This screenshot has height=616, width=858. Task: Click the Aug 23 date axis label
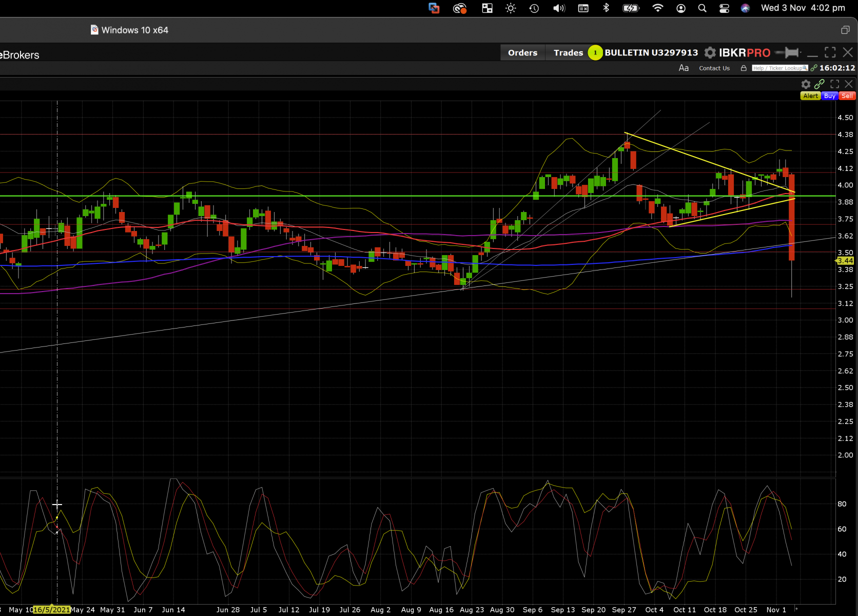click(x=472, y=610)
